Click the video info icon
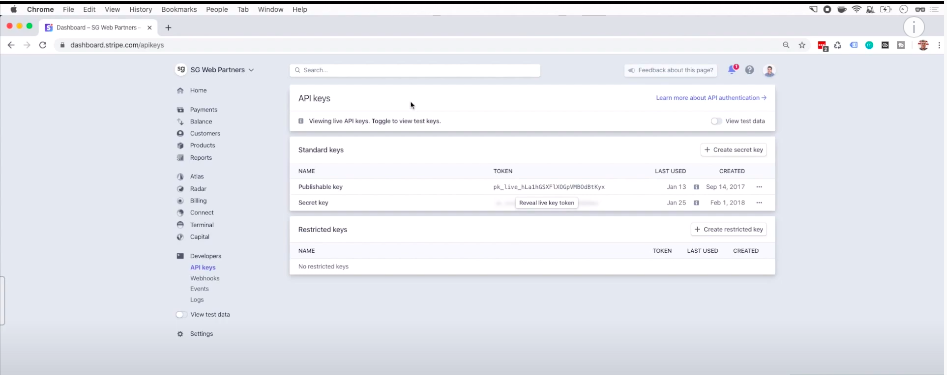This screenshot has width=947, height=375. pos(914,27)
